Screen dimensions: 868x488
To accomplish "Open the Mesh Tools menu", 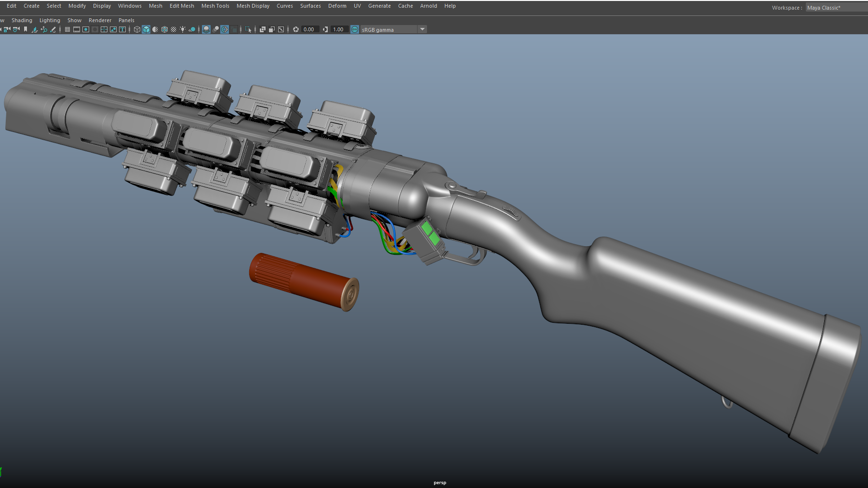I will click(x=215, y=6).
